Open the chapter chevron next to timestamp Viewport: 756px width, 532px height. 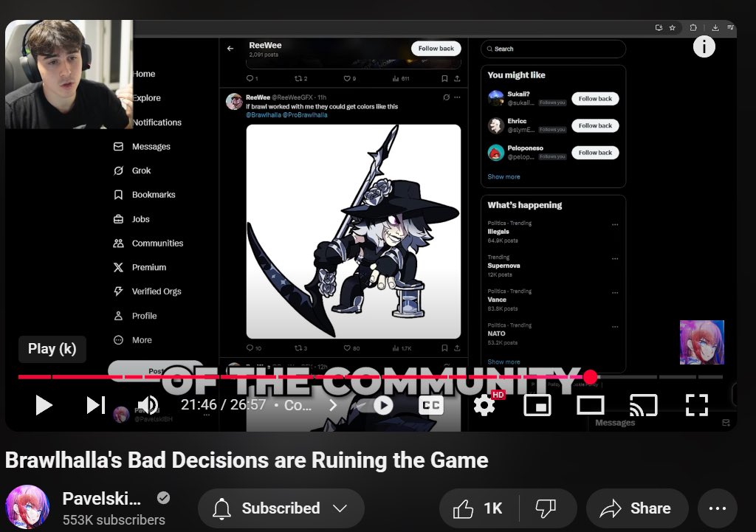tap(333, 405)
